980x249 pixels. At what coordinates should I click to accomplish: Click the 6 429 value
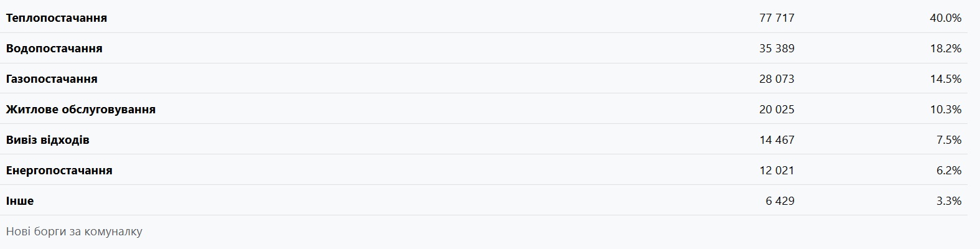click(780, 201)
